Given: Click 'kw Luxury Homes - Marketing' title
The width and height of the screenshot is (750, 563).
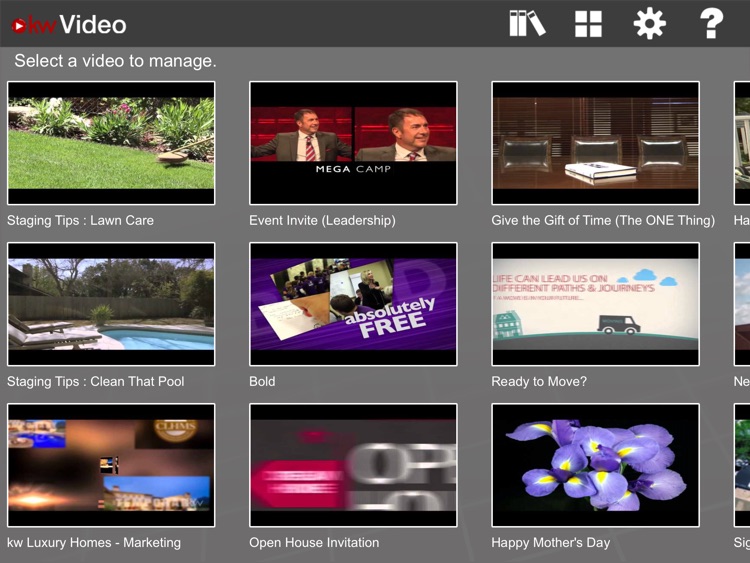Looking at the screenshot, I should point(94,542).
